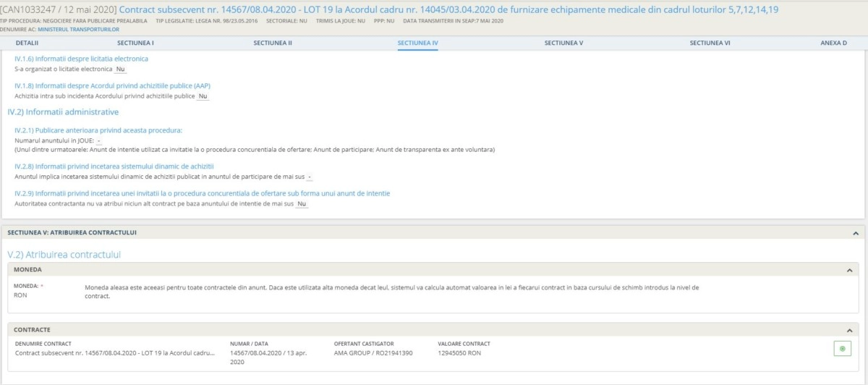The image size is (868, 385).
Task: Switch to the Anexa D tab
Action: tap(833, 43)
